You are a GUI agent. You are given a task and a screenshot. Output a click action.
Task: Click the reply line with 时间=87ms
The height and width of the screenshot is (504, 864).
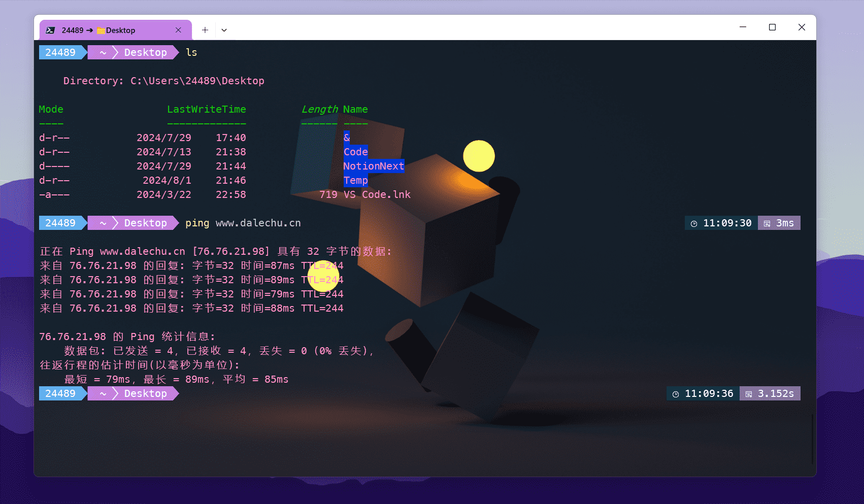(191, 265)
